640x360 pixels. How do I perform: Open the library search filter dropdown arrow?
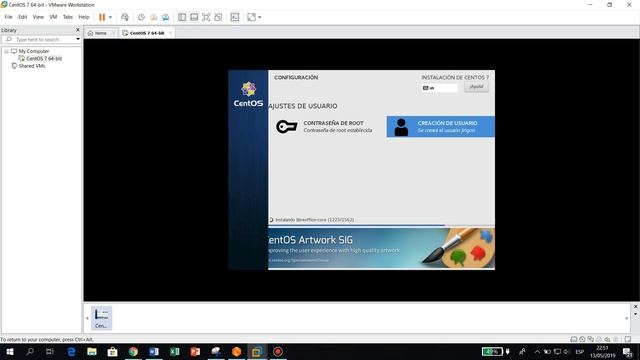78,39
